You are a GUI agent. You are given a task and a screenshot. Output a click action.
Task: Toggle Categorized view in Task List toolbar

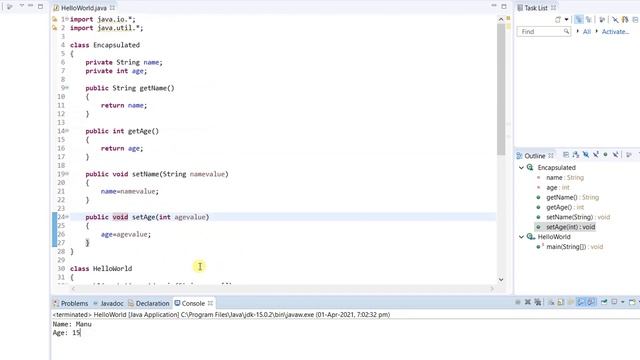pyautogui.click(x=579, y=19)
